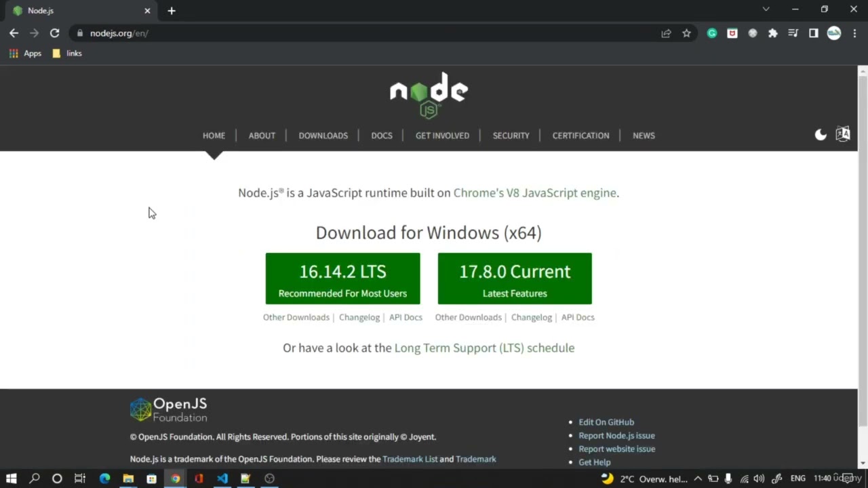Toggle dark mode with moon icon
Screen dimensions: 868x488
click(x=821, y=134)
